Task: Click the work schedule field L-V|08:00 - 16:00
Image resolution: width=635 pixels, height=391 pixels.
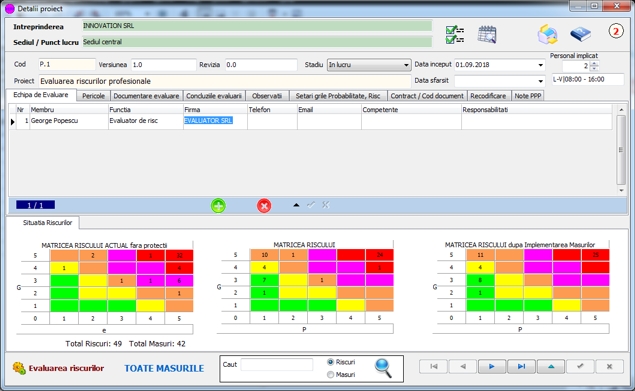Action: coord(588,79)
